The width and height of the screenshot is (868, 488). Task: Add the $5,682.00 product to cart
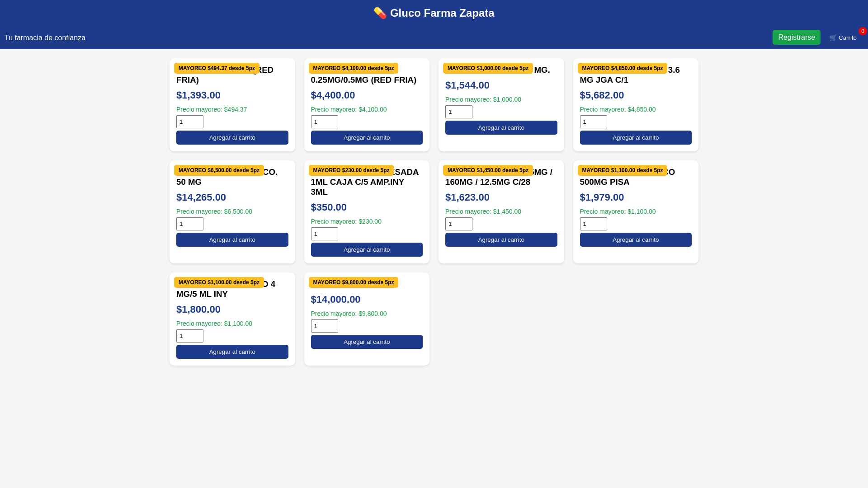(636, 138)
